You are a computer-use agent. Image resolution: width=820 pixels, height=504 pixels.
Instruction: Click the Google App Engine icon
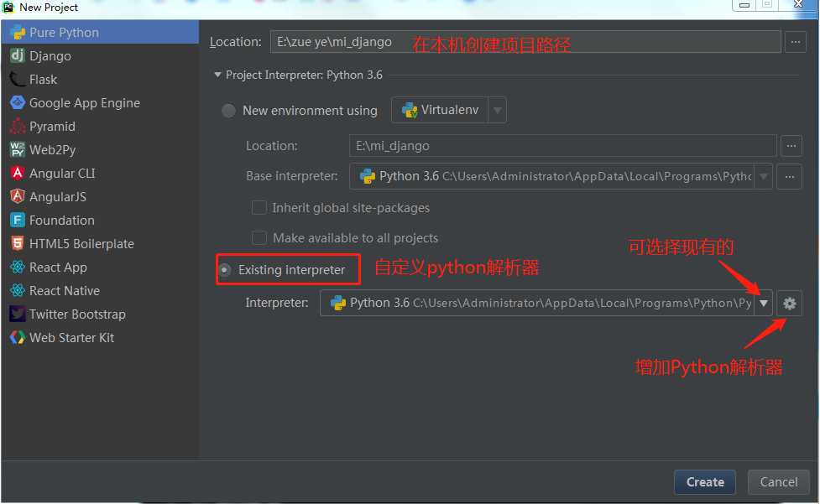coord(18,103)
